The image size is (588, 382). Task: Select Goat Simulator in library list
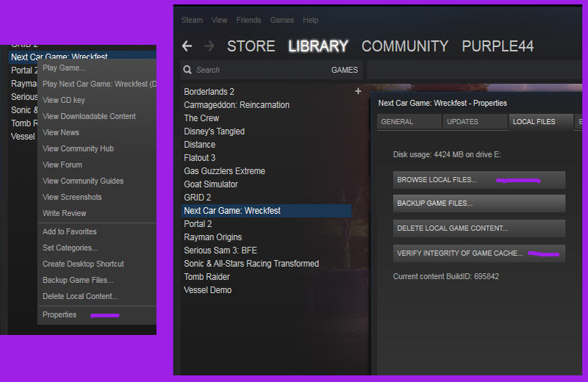click(x=211, y=184)
